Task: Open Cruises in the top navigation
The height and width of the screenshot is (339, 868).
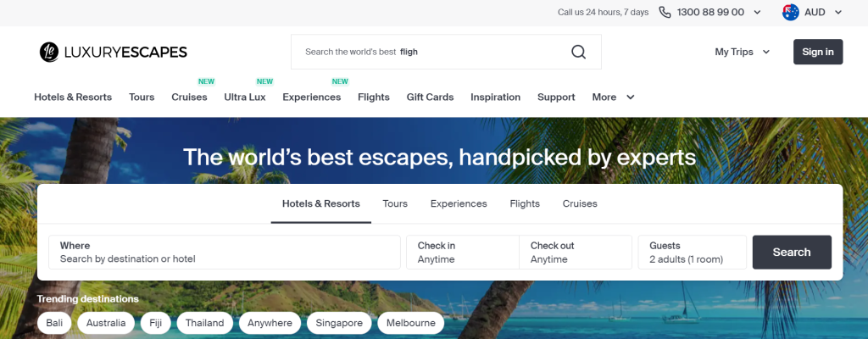Action: (x=189, y=97)
